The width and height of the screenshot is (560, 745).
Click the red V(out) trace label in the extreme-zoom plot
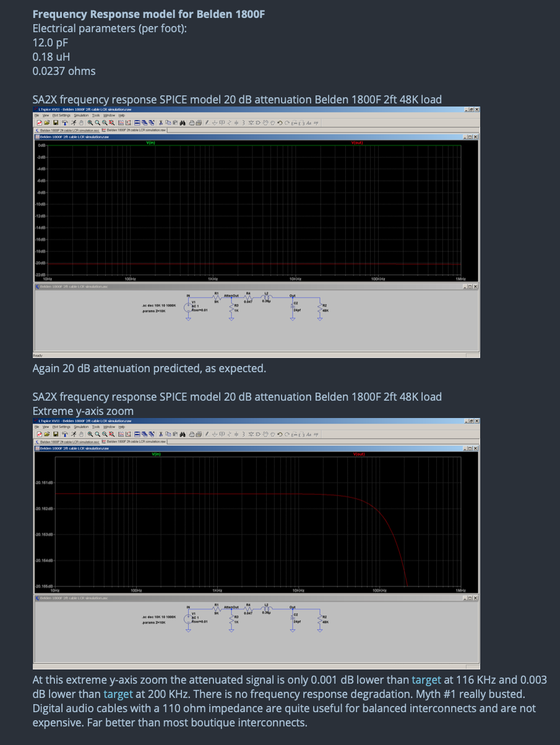point(360,455)
